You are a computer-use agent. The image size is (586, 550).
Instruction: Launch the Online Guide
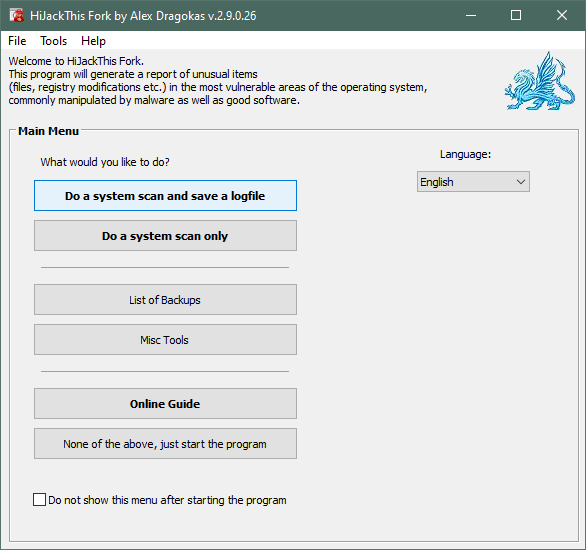click(x=165, y=404)
